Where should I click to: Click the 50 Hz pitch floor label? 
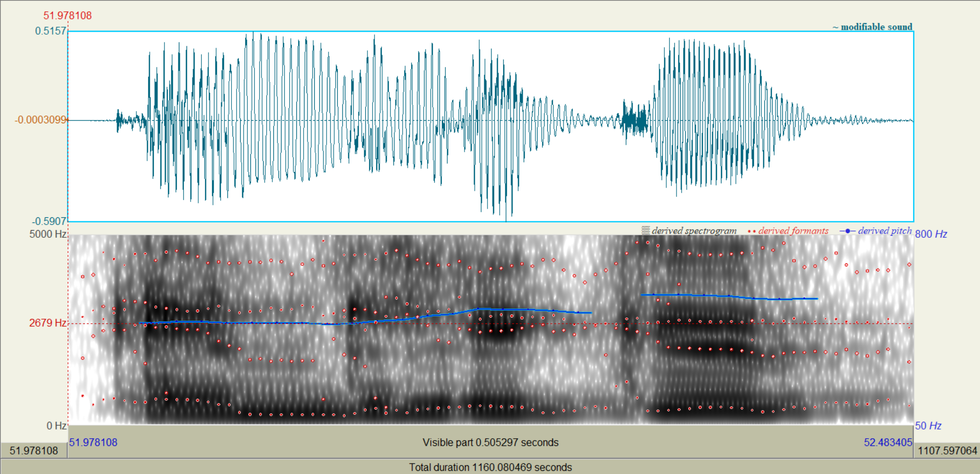coord(928,425)
